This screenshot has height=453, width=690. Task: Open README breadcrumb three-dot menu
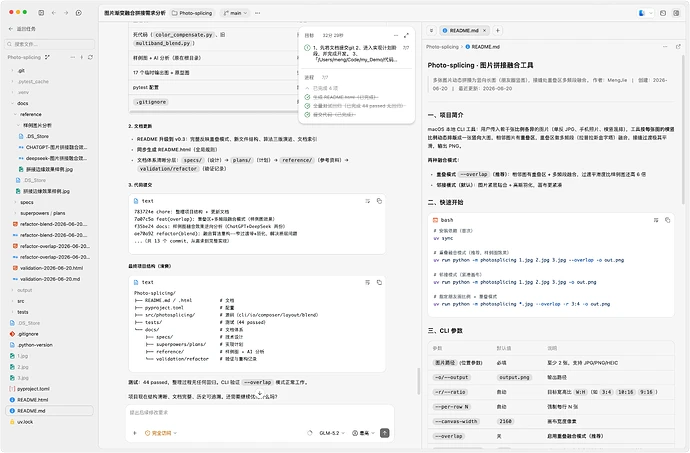pos(665,47)
